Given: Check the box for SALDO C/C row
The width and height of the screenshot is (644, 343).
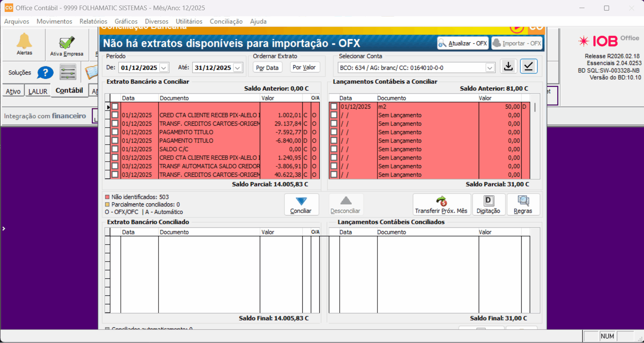Looking at the screenshot, I should pyautogui.click(x=115, y=149).
